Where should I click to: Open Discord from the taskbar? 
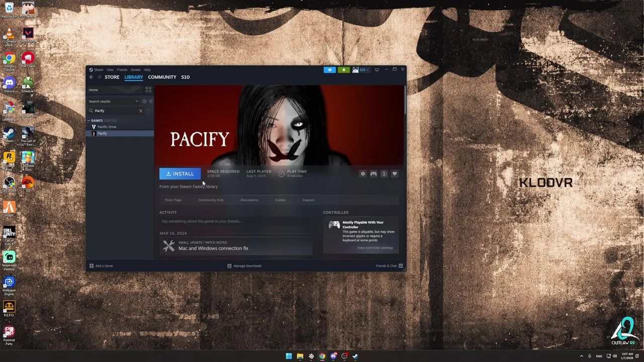(333, 356)
